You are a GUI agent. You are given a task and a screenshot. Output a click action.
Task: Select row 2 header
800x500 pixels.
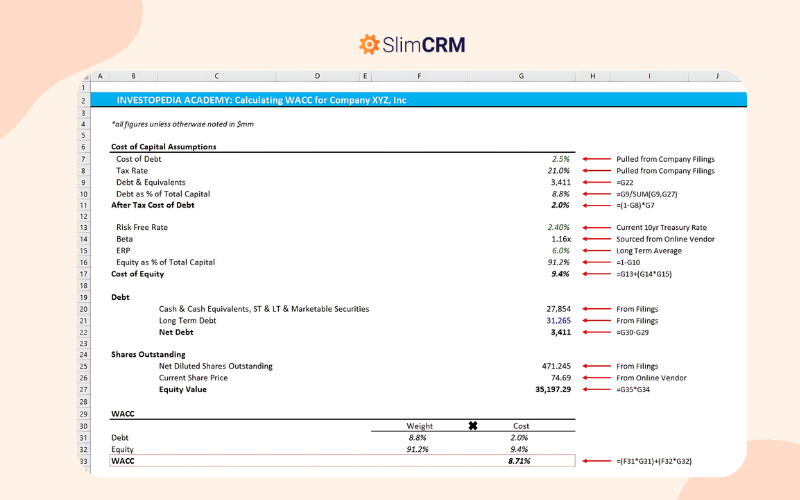click(83, 100)
